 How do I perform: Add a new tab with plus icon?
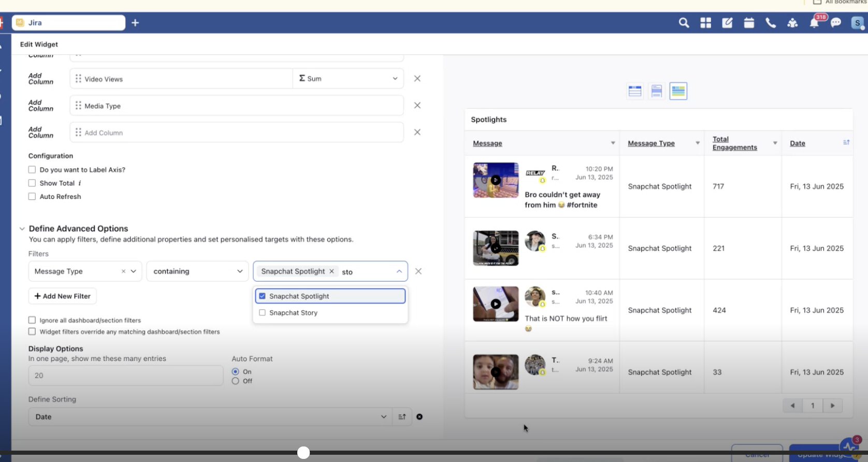coord(135,23)
